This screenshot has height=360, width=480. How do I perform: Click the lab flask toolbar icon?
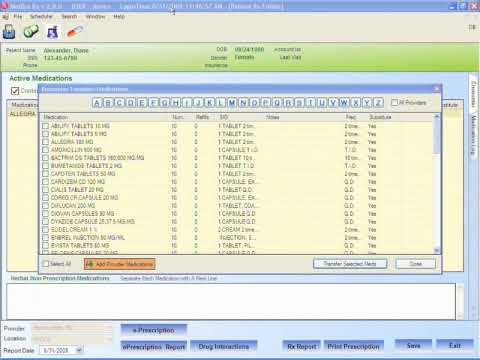pyautogui.click(x=52, y=32)
